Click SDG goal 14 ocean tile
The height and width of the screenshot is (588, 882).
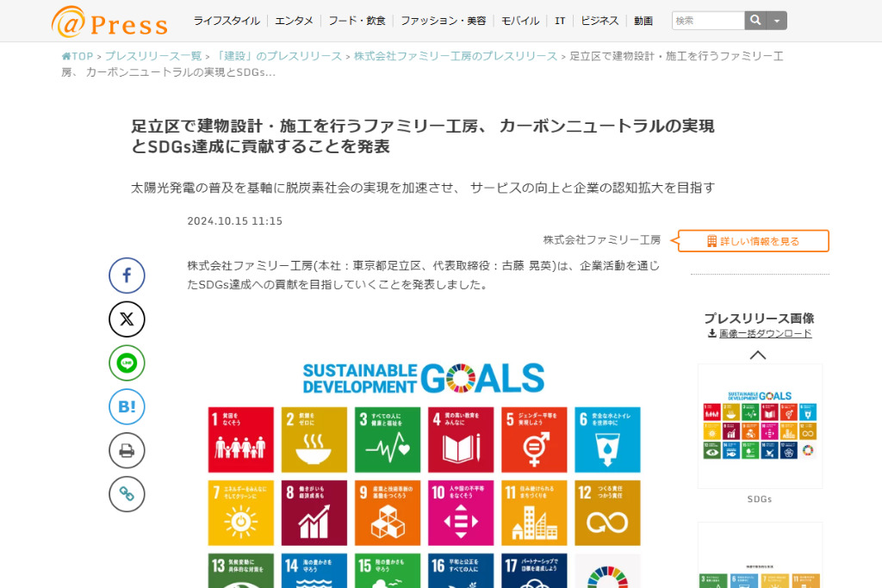coord(314,571)
